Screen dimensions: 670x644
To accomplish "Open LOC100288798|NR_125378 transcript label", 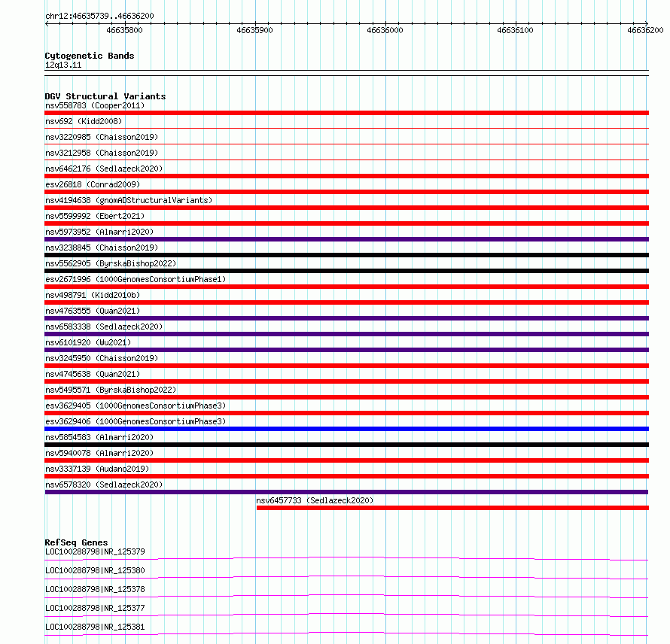I will click(x=95, y=589).
